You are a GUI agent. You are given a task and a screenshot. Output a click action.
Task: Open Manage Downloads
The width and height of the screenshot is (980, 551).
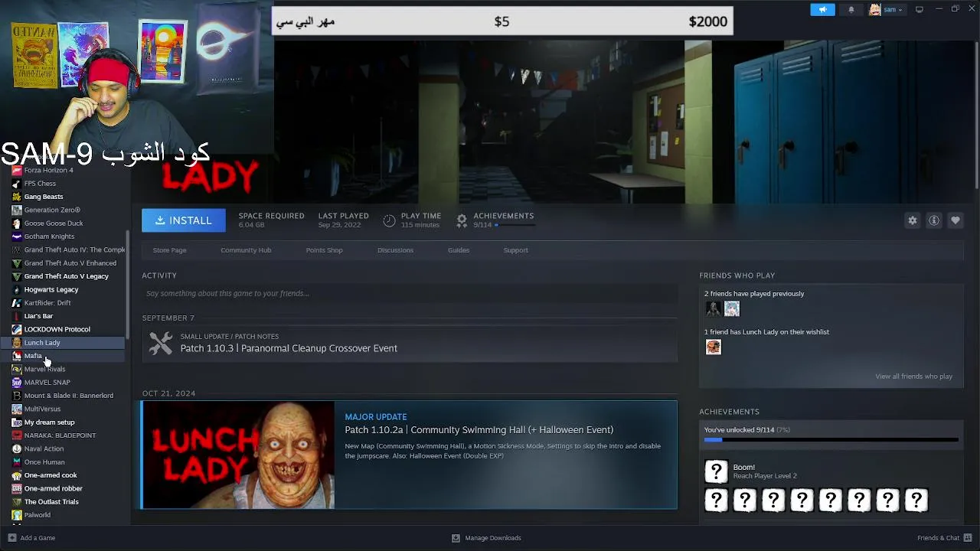click(486, 538)
